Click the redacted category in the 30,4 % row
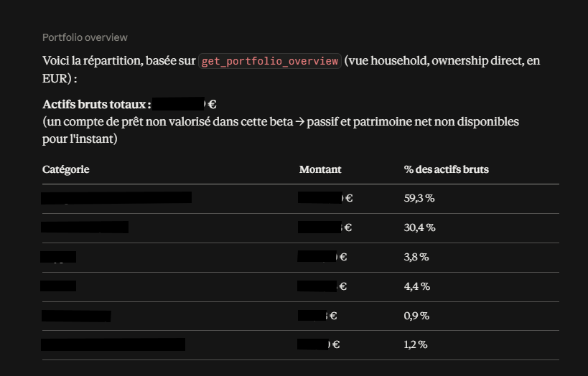Screen dimensions: 588x376 coord(85,227)
